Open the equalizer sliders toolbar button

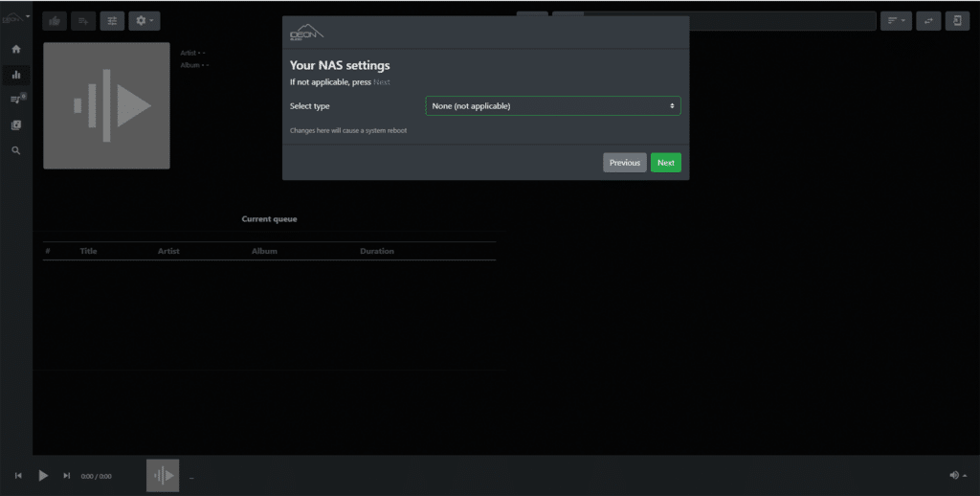coord(112,20)
